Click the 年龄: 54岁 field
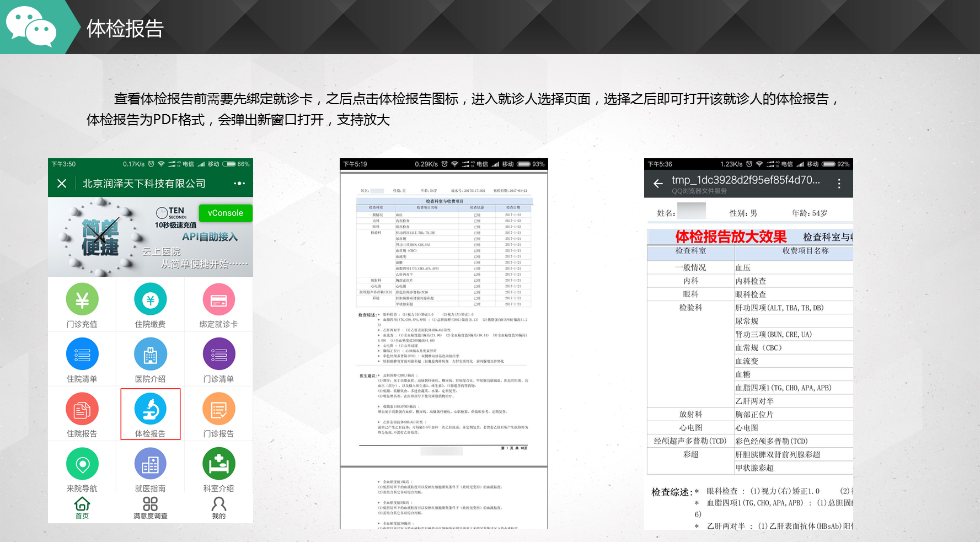The width and height of the screenshot is (980, 542). 809,213
